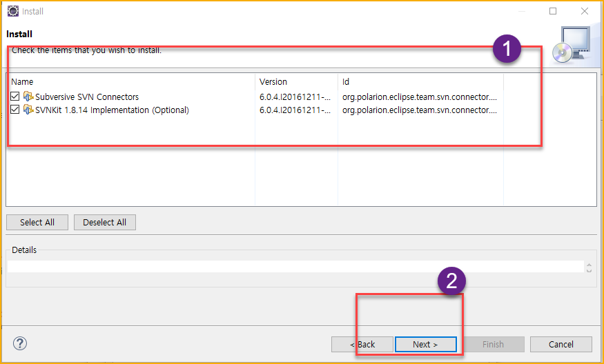Uncheck the SVNKit 1.8.14 Implementation checkbox

15,110
